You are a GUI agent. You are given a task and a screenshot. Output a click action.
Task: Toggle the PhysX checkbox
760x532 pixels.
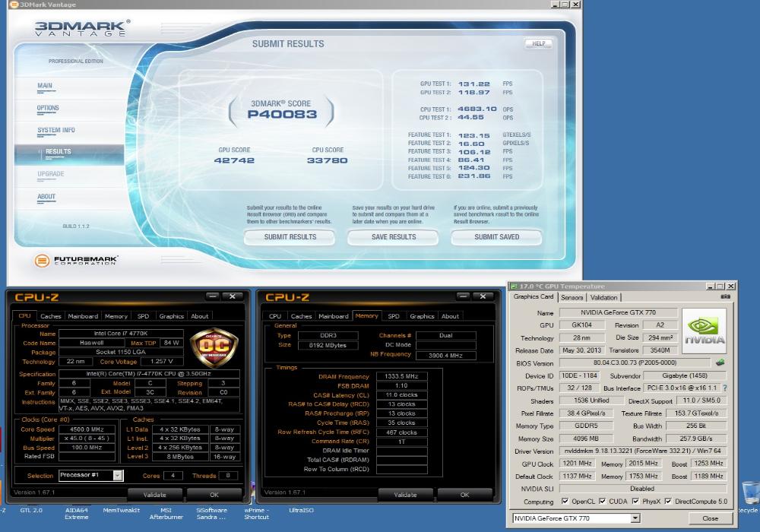tap(635, 501)
